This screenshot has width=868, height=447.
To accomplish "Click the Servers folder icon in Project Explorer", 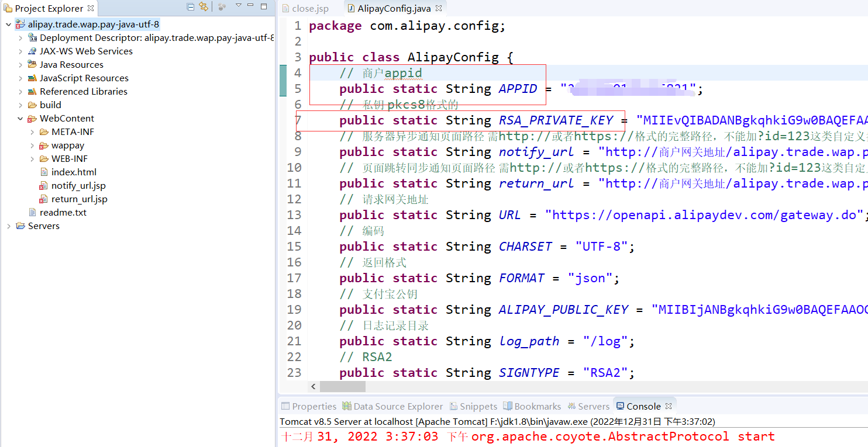I will coord(20,226).
